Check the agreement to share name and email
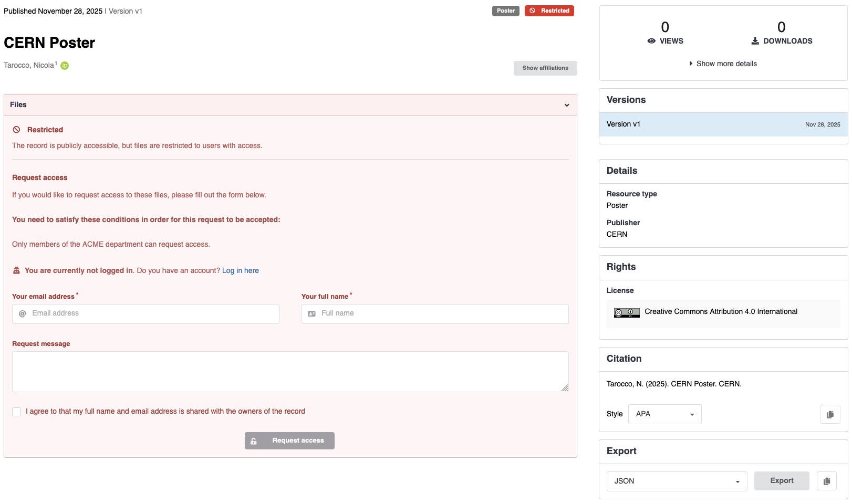This screenshot has height=504, width=852. 16,412
